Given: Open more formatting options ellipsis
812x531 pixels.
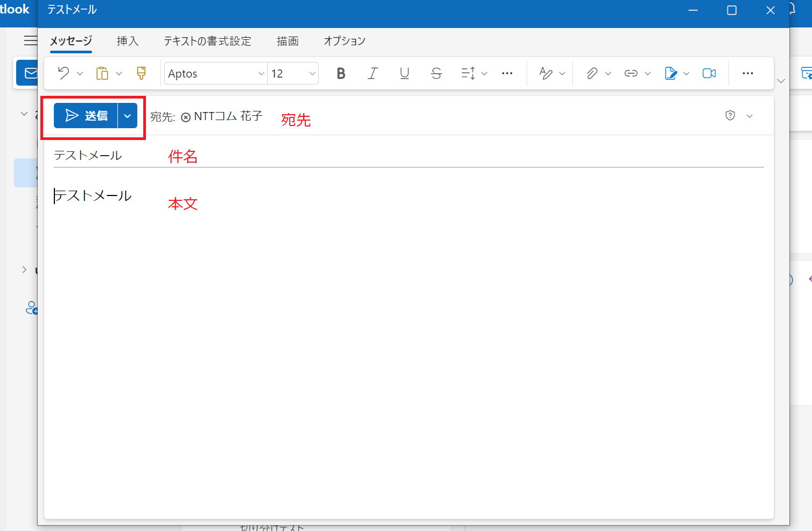Looking at the screenshot, I should pyautogui.click(x=507, y=73).
